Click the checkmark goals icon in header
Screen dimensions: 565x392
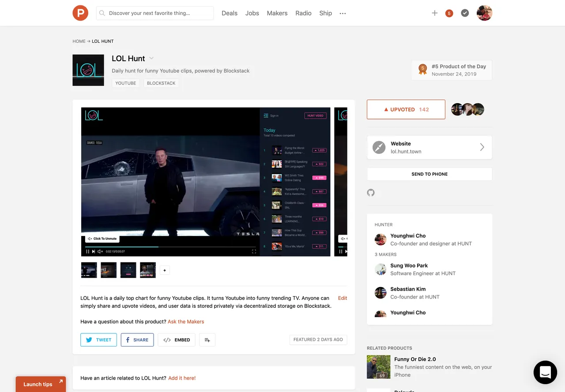[x=465, y=13]
